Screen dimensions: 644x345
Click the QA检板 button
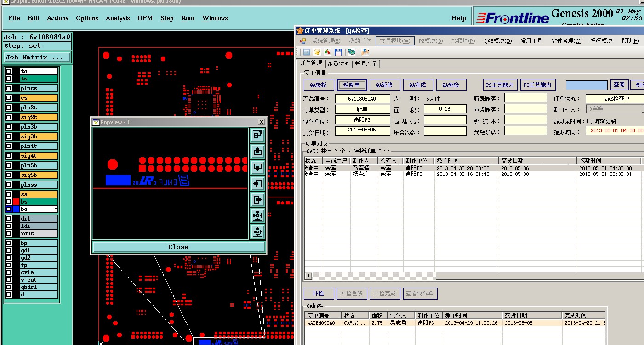click(319, 85)
